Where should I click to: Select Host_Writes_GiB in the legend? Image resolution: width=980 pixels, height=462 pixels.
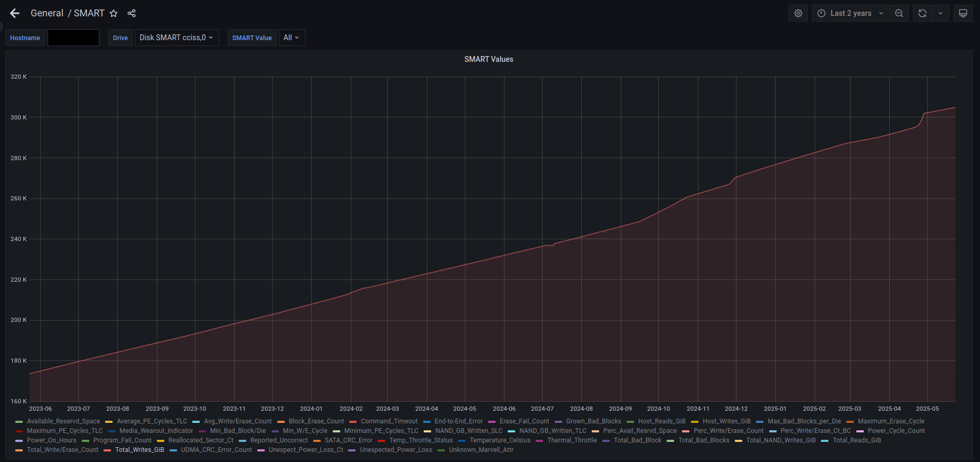[726, 421]
